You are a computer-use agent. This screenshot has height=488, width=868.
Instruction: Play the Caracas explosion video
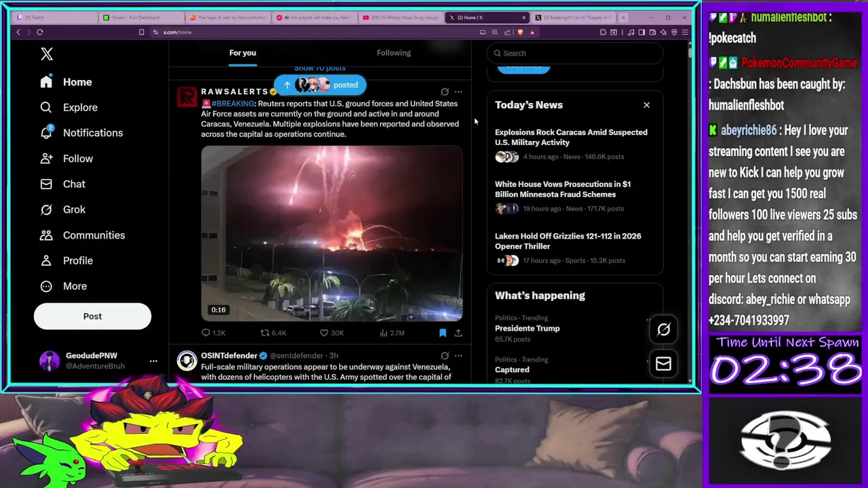332,234
